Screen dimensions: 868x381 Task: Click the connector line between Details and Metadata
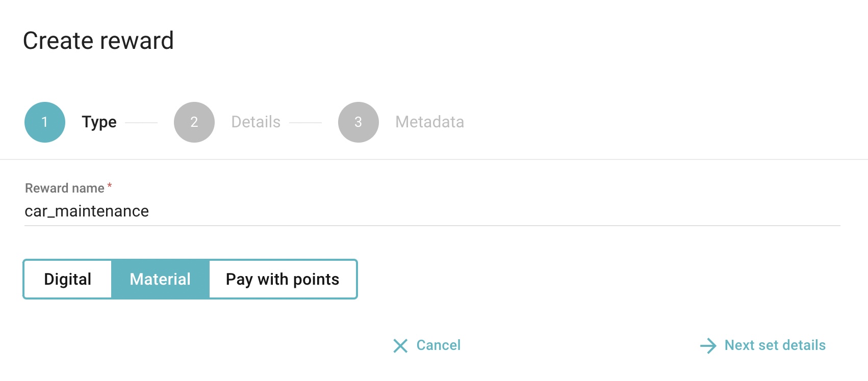click(305, 123)
